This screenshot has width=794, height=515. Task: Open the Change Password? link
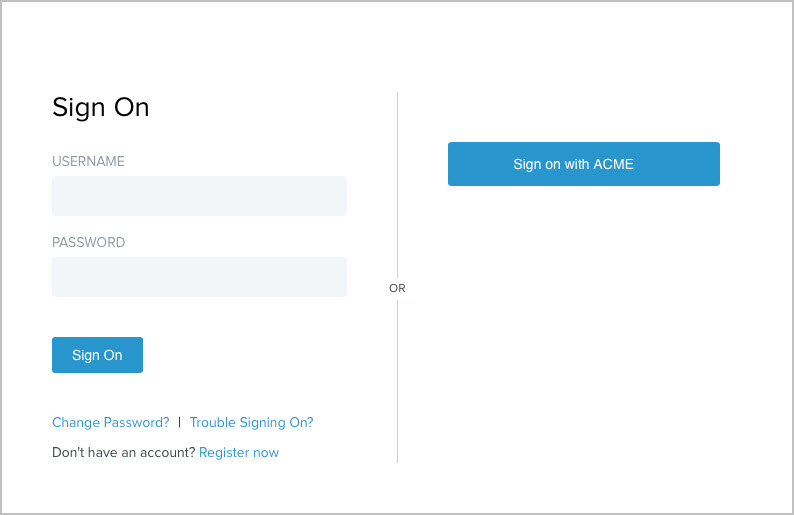coord(110,422)
